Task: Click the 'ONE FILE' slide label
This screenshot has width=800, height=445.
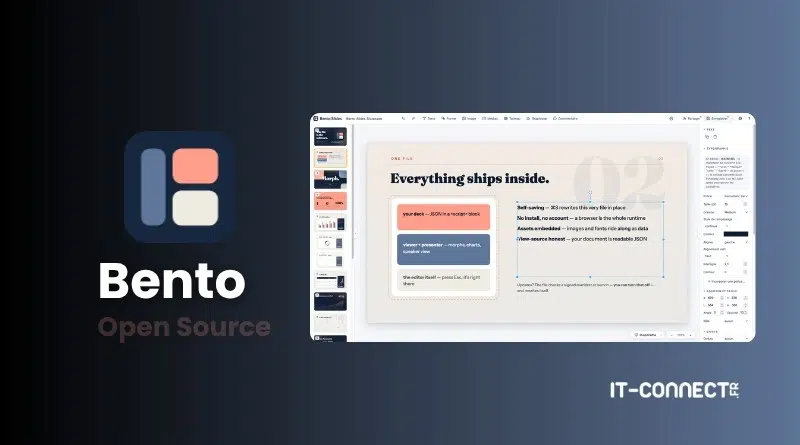Action: point(402,159)
